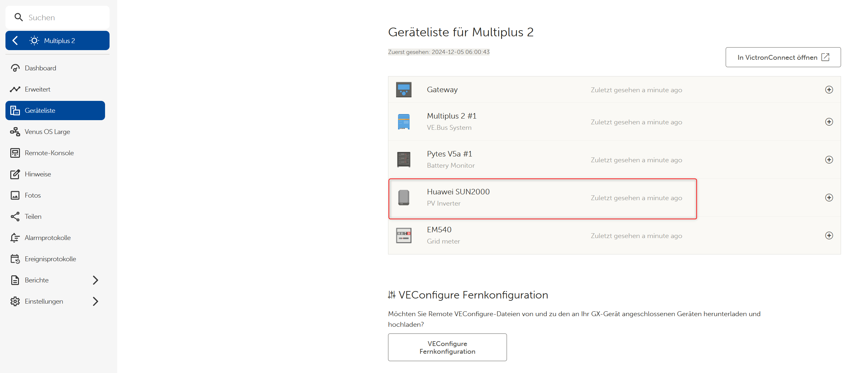Expand the Pytes V5a #1 row

[828, 160]
